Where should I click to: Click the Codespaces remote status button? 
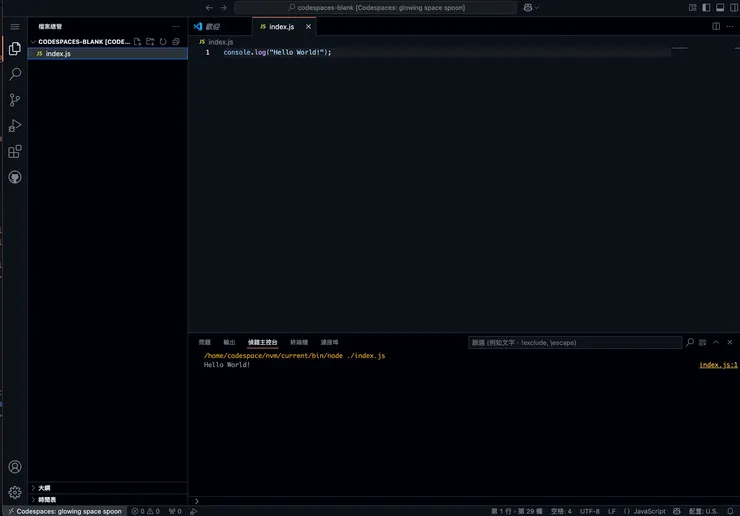click(x=62, y=510)
